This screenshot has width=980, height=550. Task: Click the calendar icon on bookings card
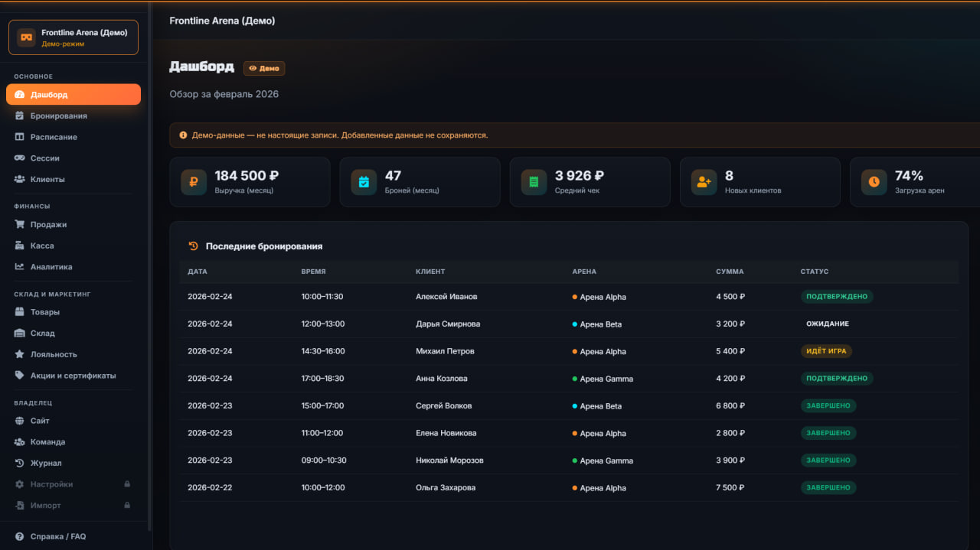pyautogui.click(x=364, y=182)
